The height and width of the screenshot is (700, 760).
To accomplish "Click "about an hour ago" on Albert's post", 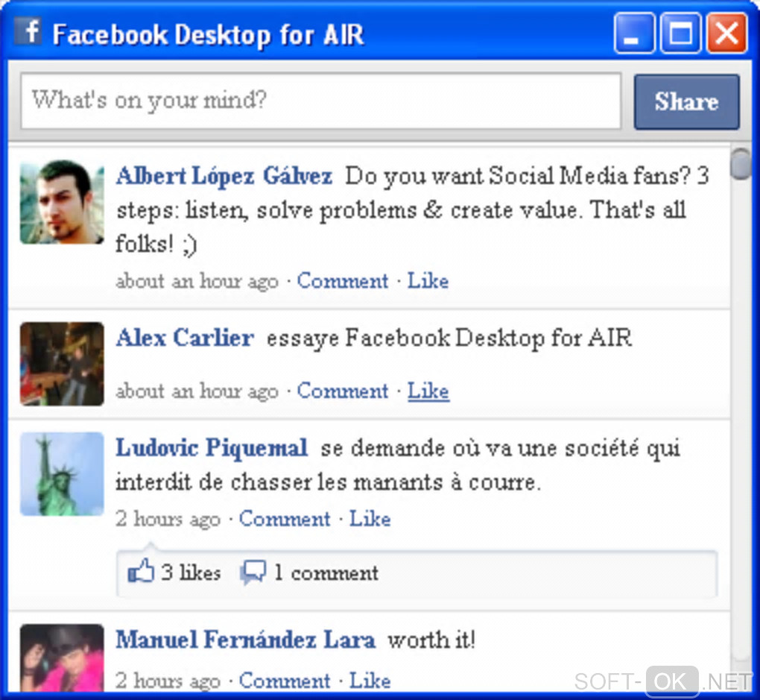I will (197, 281).
